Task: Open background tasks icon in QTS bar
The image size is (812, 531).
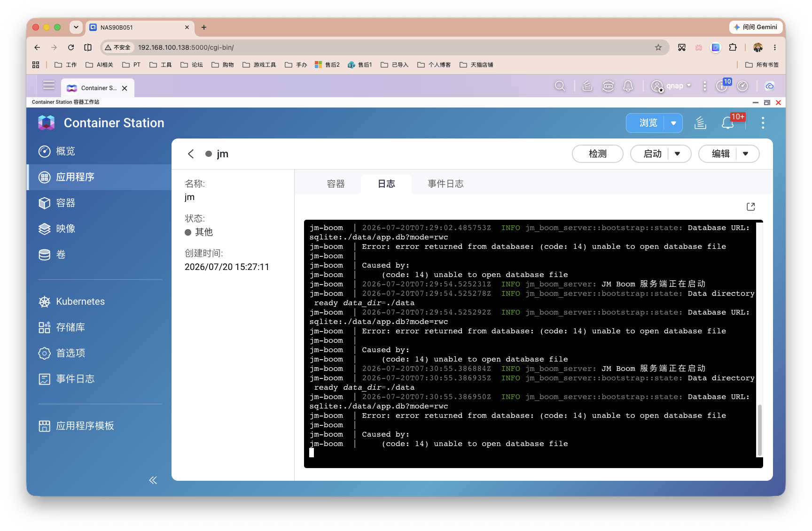Action: pos(587,86)
